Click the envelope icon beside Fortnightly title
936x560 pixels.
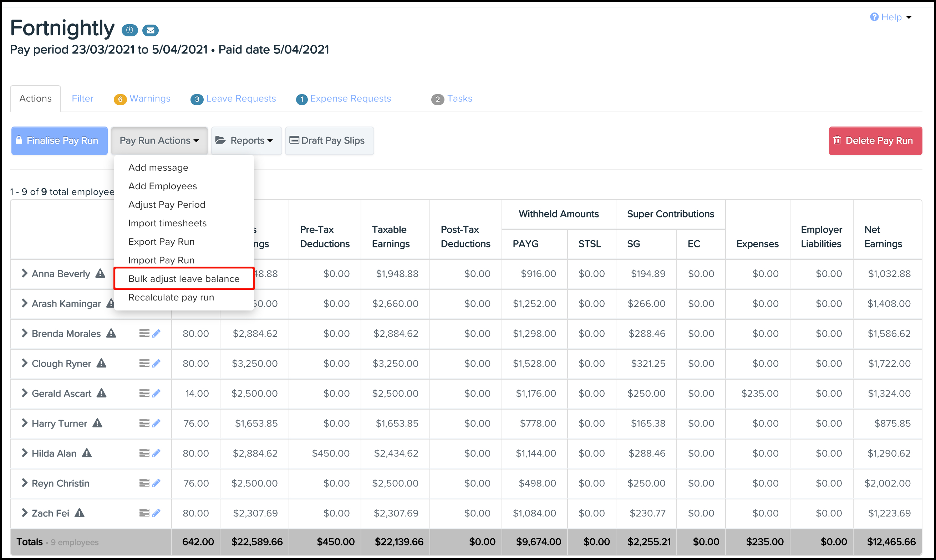coord(150,30)
